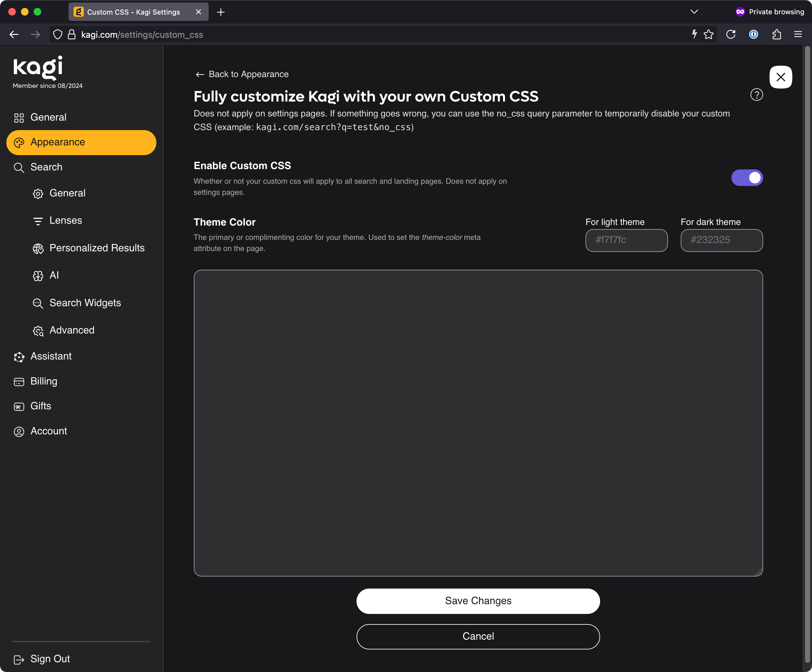812x672 pixels.
Task: Click Back to Appearance link
Action: (242, 74)
